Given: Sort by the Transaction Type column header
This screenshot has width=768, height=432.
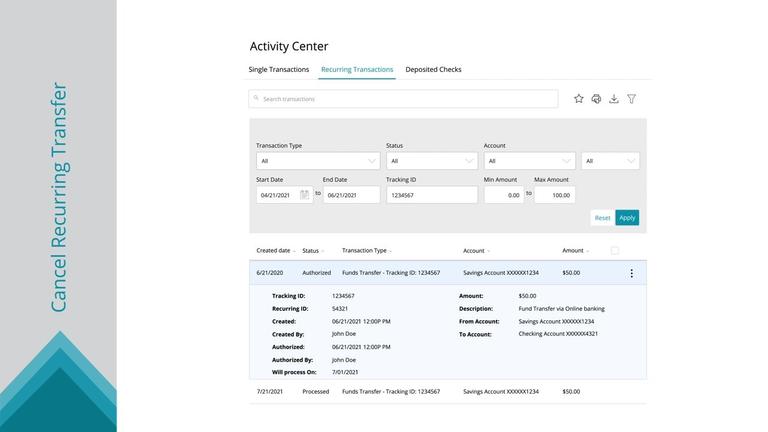Looking at the screenshot, I should (x=366, y=250).
